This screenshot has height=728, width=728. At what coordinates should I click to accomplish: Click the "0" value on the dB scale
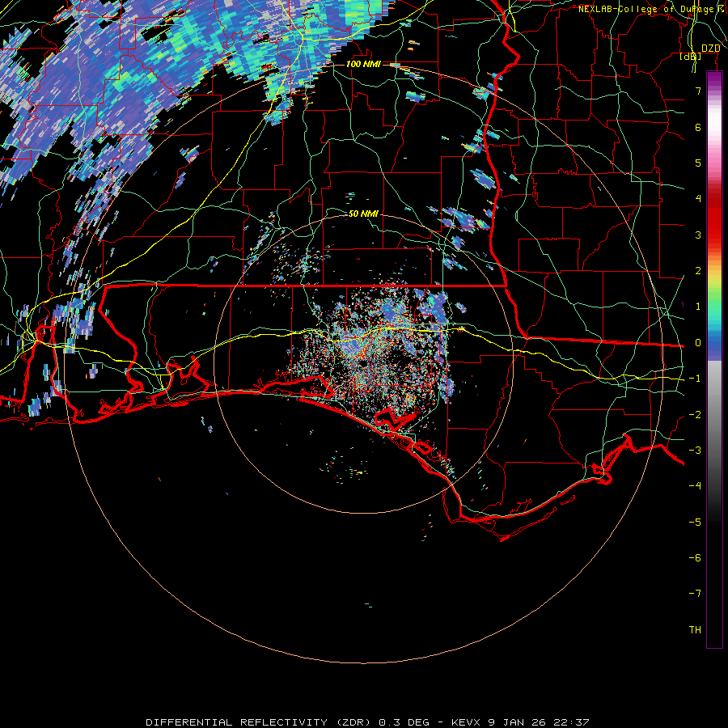698,343
